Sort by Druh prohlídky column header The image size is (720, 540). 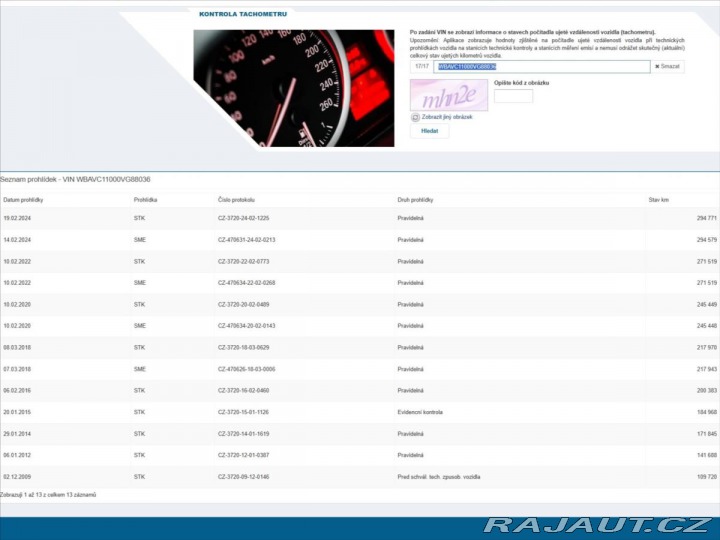415,200
